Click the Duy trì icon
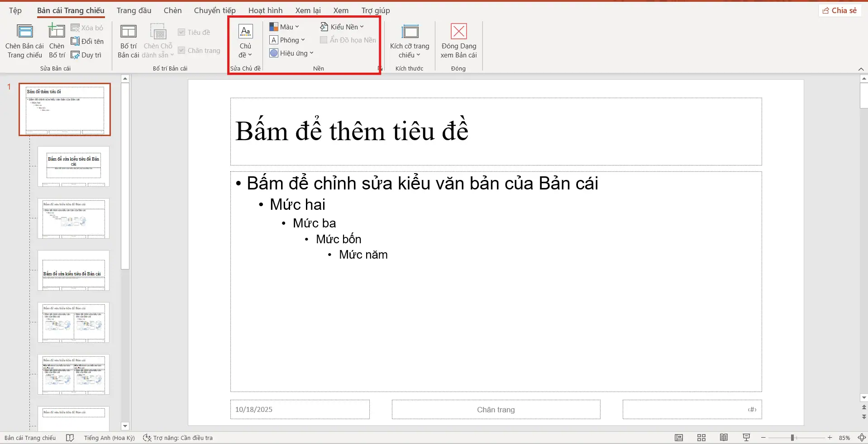Screen dimensions: 868x444 (87, 55)
